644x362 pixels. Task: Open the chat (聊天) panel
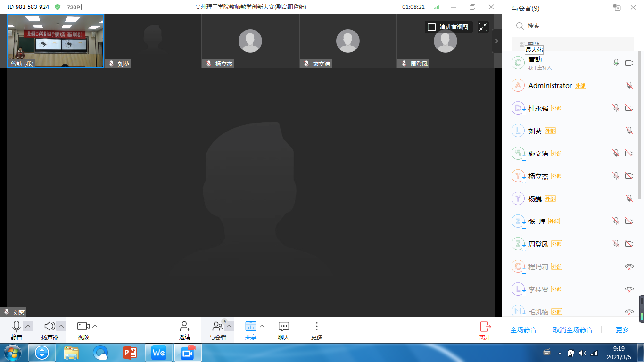pyautogui.click(x=283, y=327)
